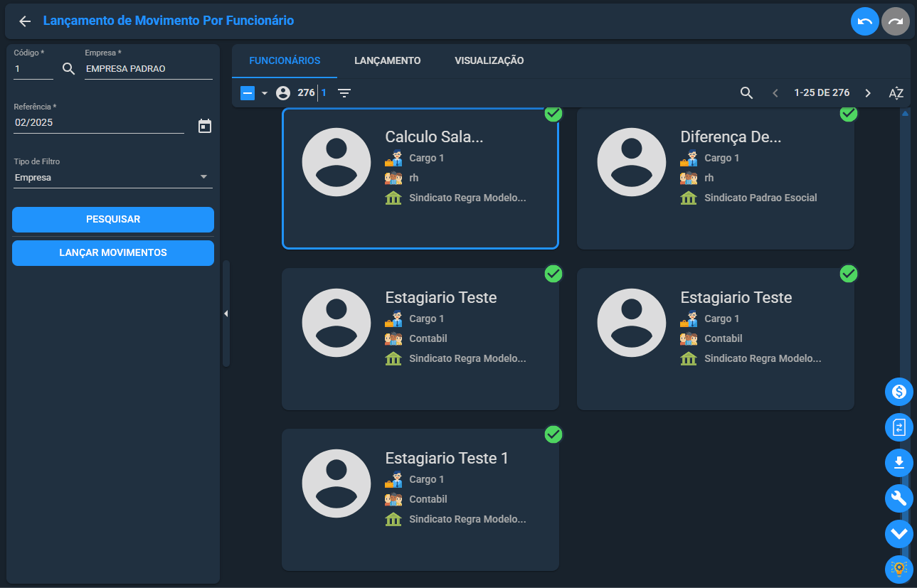917x588 pixels.
Task: Click the document transfer floating button
Action: [x=899, y=427]
